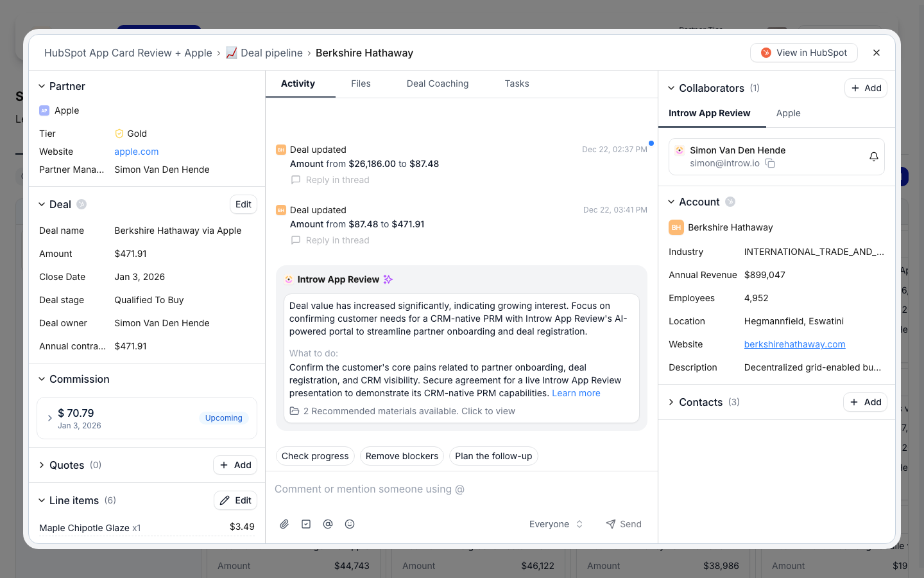Expand the Quotes section
924x578 pixels.
pos(42,465)
